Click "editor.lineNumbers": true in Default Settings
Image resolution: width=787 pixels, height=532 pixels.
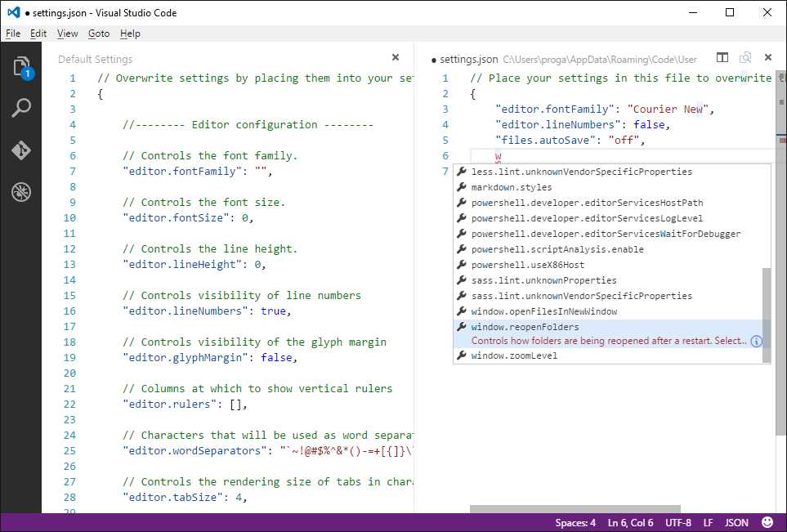tap(206, 311)
